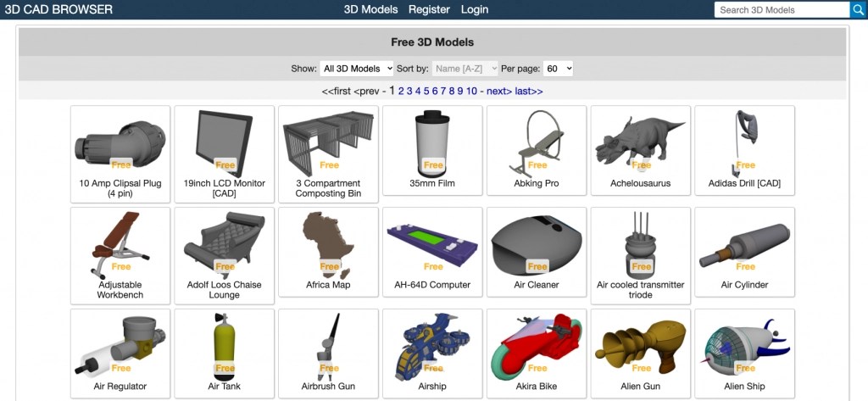This screenshot has width=868, height=401.
Task: Go to page 8 of results
Action: pos(452,92)
